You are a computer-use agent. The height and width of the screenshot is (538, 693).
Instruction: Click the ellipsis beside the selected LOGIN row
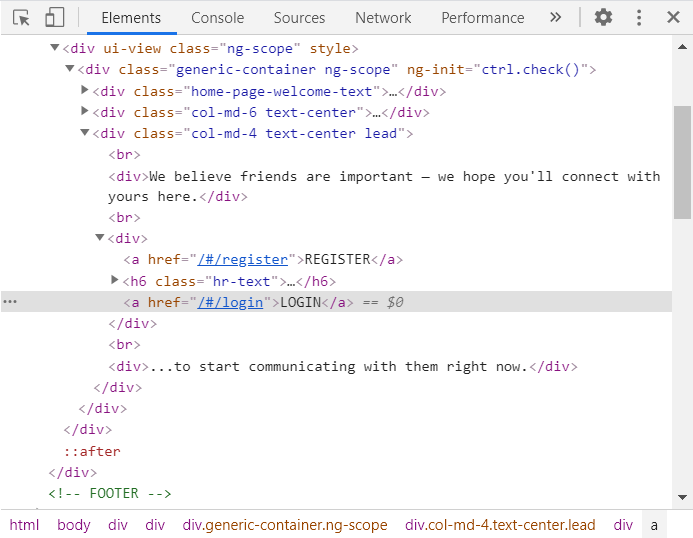[x=10, y=302]
